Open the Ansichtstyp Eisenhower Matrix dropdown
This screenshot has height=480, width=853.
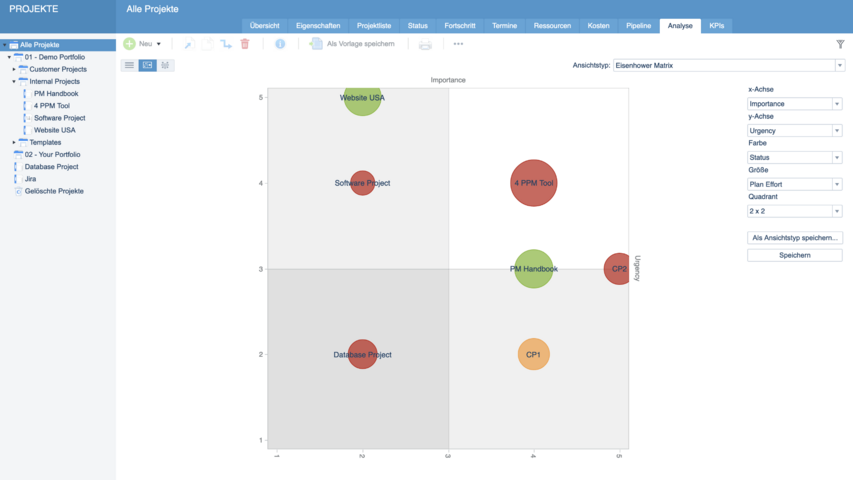pos(728,65)
